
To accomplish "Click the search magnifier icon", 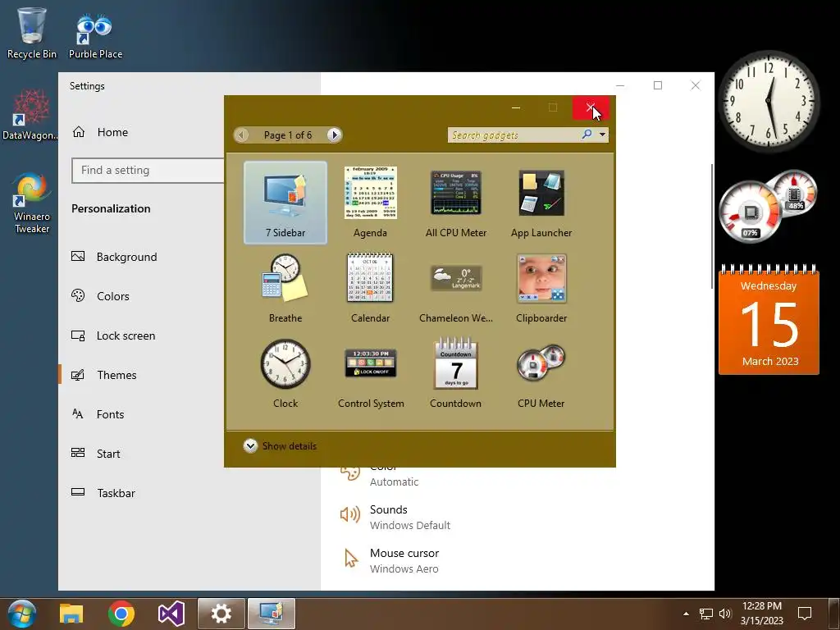I will pos(587,135).
